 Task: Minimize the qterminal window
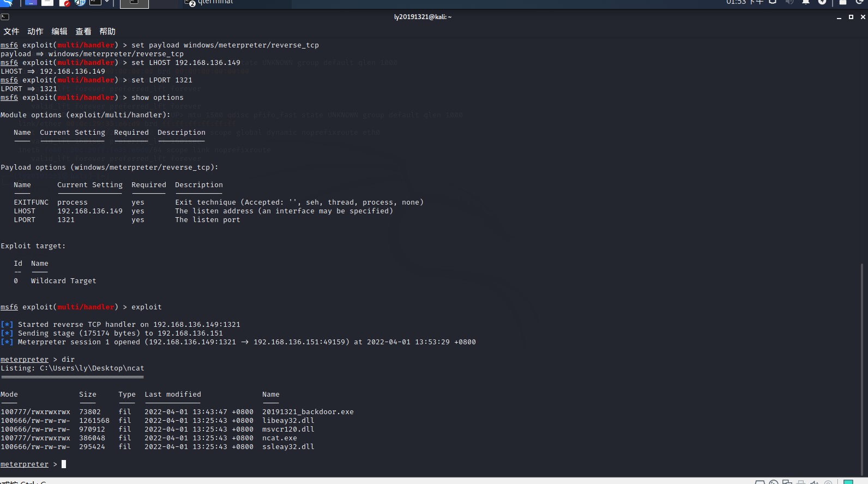839,17
